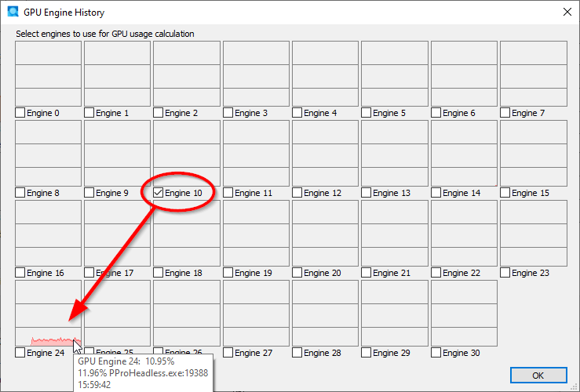Click the graph above Engine 29
The image size is (580, 392).
pos(395,314)
